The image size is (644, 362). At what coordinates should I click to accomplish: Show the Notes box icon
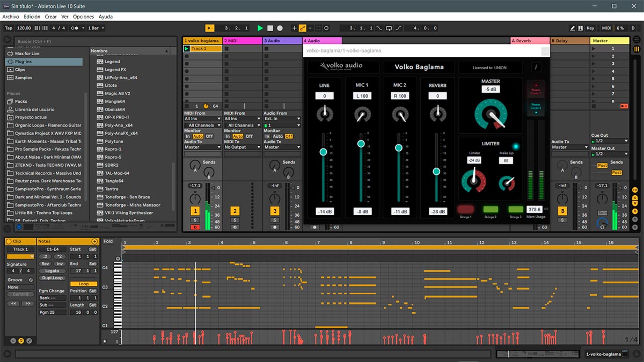coord(21,341)
